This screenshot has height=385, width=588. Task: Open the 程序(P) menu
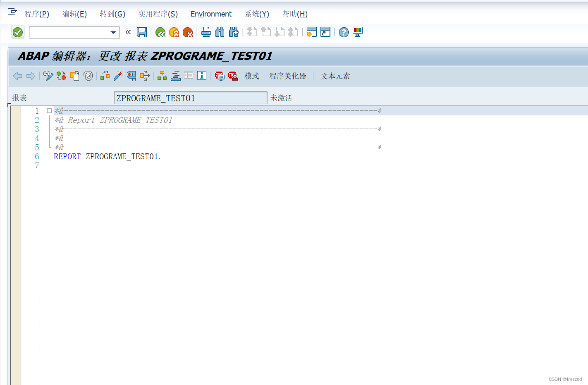pos(37,14)
